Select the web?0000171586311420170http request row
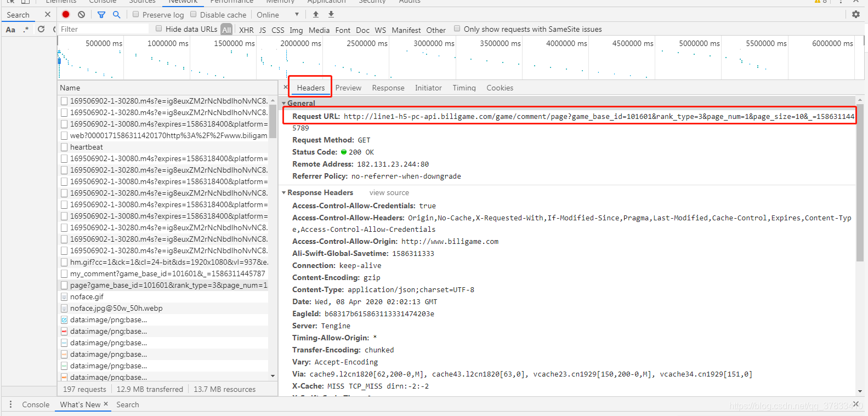The width and height of the screenshot is (868, 416). [x=163, y=135]
